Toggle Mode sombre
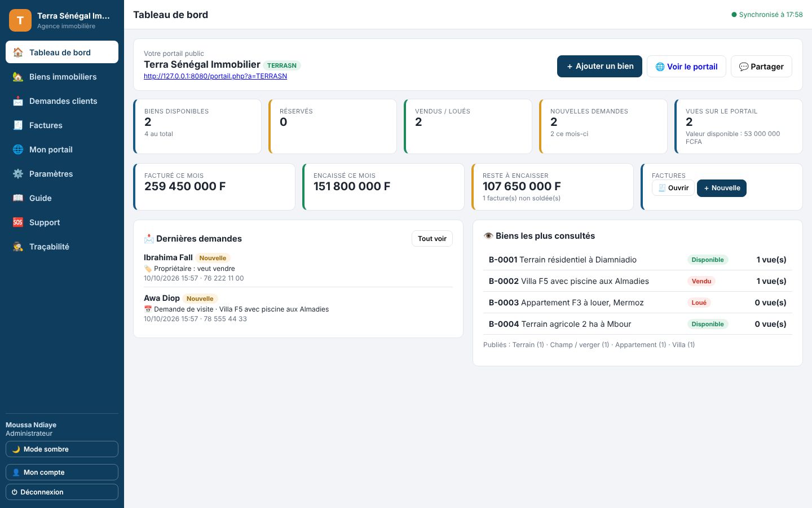 coord(62,449)
